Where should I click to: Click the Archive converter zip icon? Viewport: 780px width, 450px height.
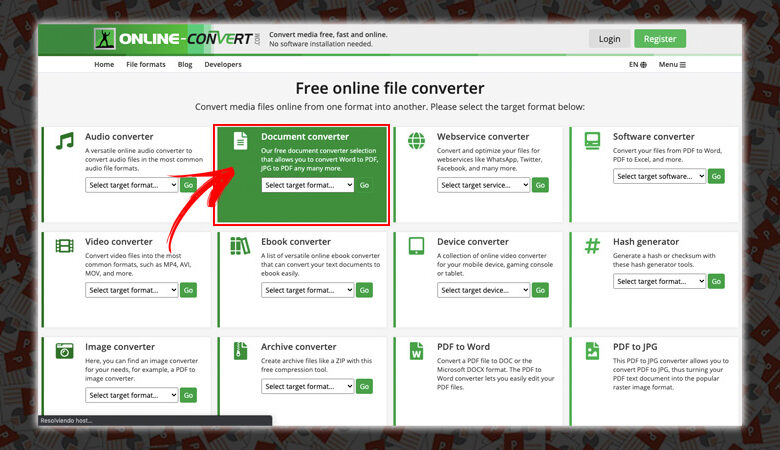(x=240, y=351)
